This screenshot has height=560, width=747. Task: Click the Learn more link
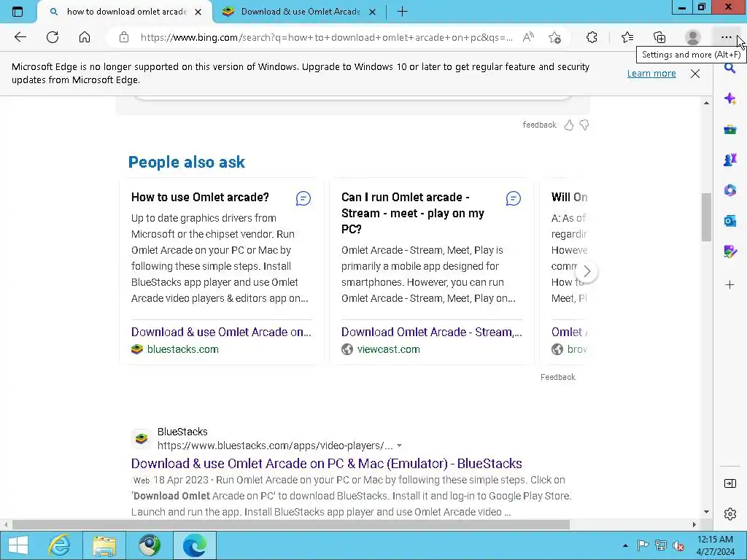pyautogui.click(x=651, y=74)
